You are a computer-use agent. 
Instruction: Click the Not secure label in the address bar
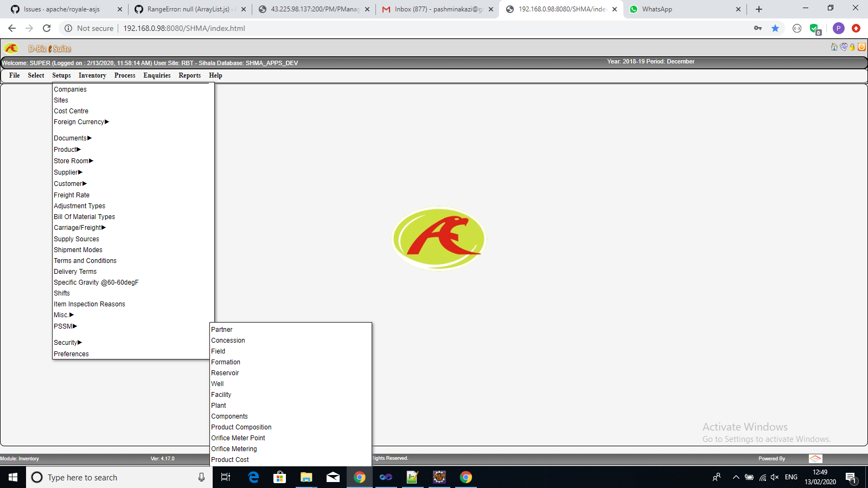95,28
